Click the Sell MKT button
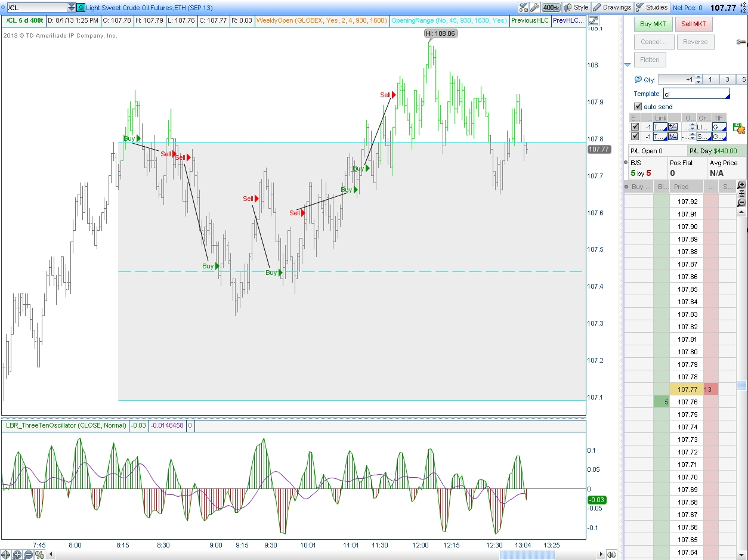The height and width of the screenshot is (560, 748). click(694, 24)
